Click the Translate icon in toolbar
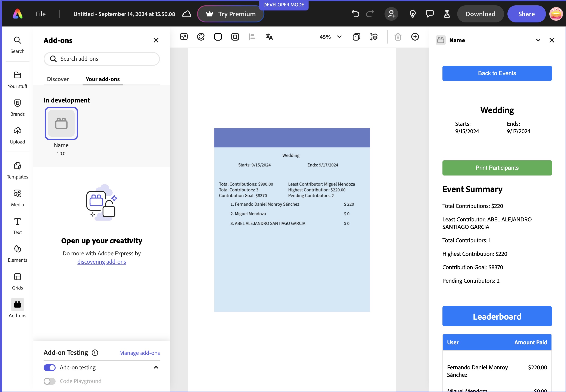The image size is (566, 392). coord(269,37)
